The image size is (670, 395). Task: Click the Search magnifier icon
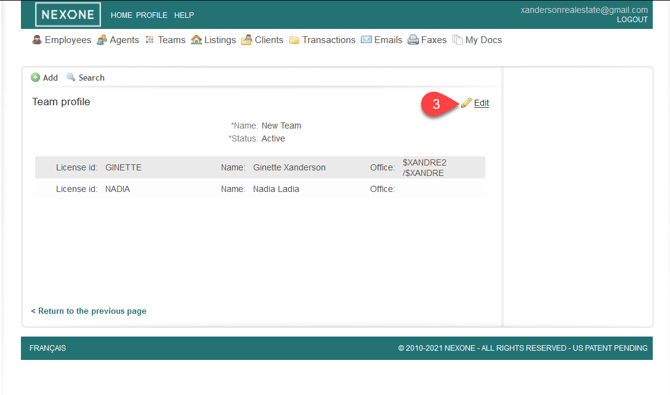(71, 77)
